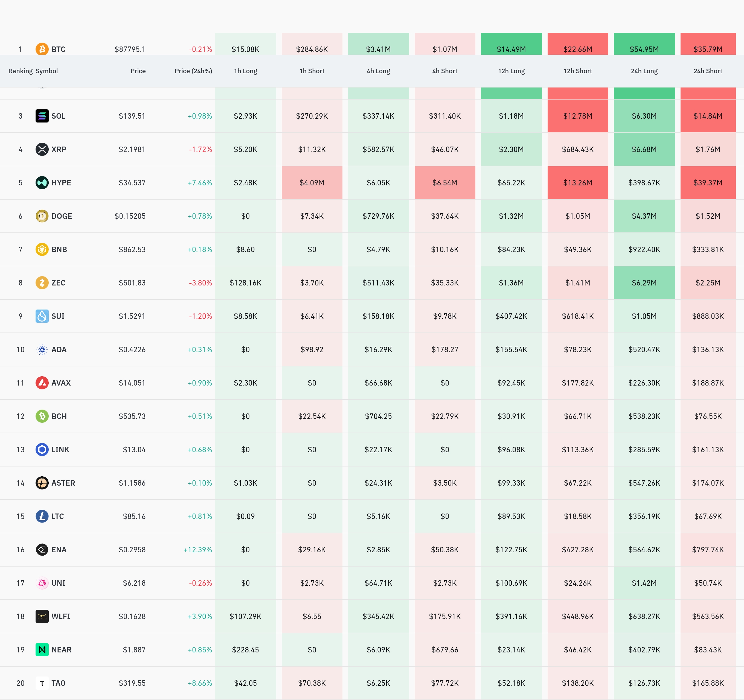Sort by 12h Long column header
744x700 pixels.
(x=511, y=71)
